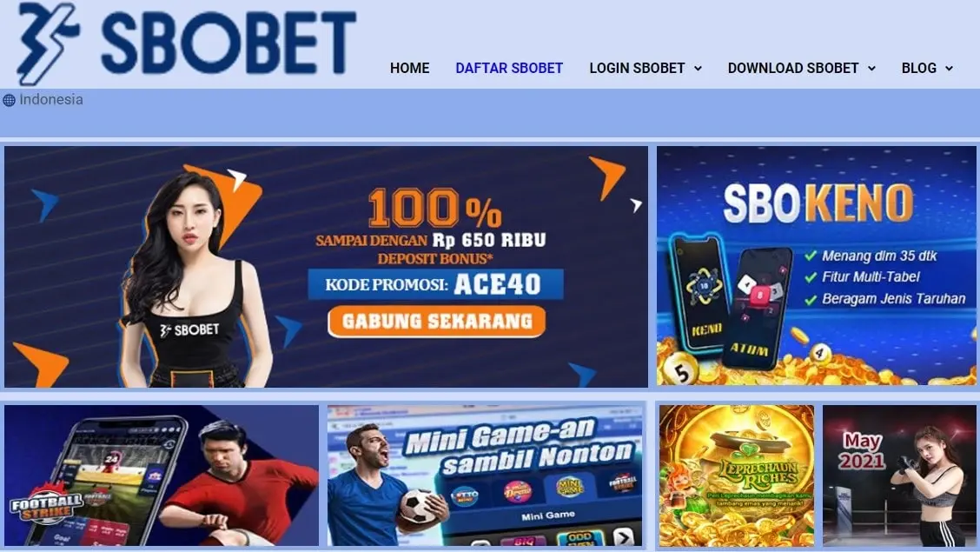
Task: Go to DAFTAR SBOBET page
Action: click(509, 68)
